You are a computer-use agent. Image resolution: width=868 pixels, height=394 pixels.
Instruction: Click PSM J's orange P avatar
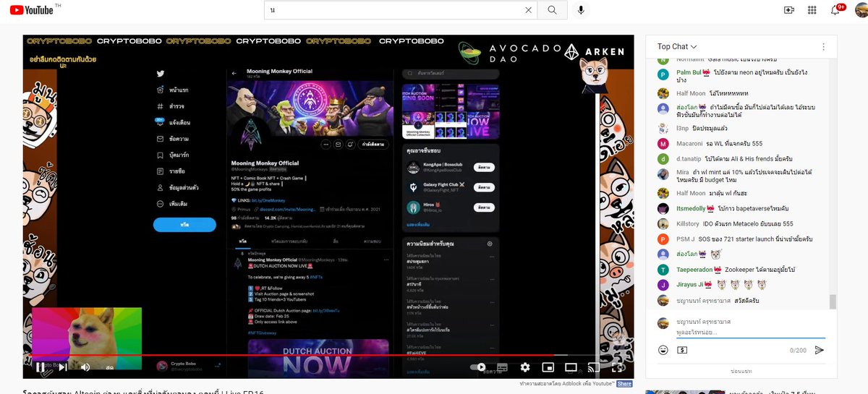click(663, 239)
